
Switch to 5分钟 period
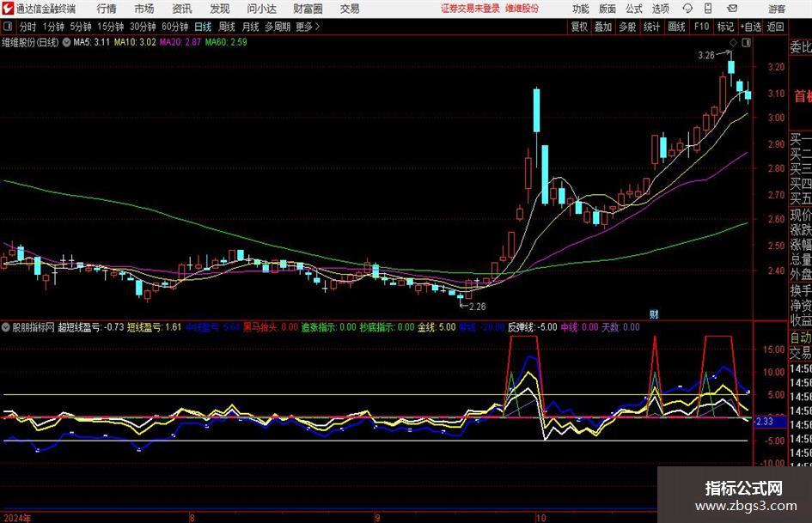tap(80, 27)
